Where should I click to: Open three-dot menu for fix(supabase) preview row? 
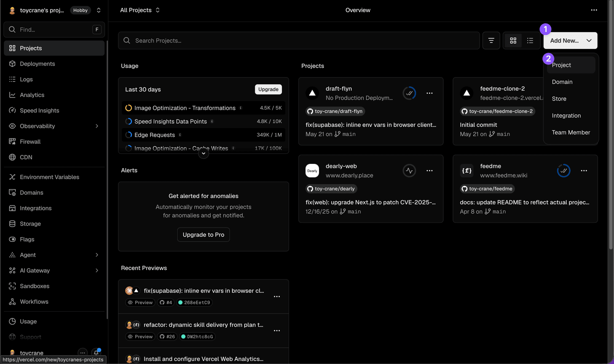(277, 297)
